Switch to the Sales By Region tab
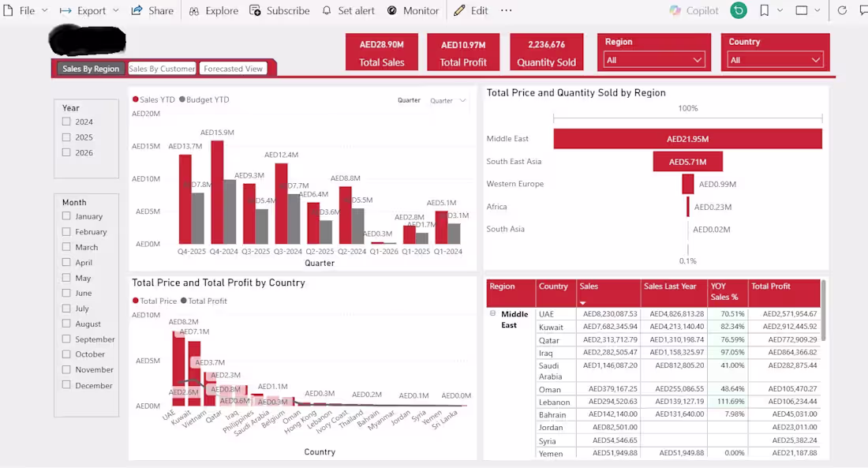868x468 pixels. 90,69
